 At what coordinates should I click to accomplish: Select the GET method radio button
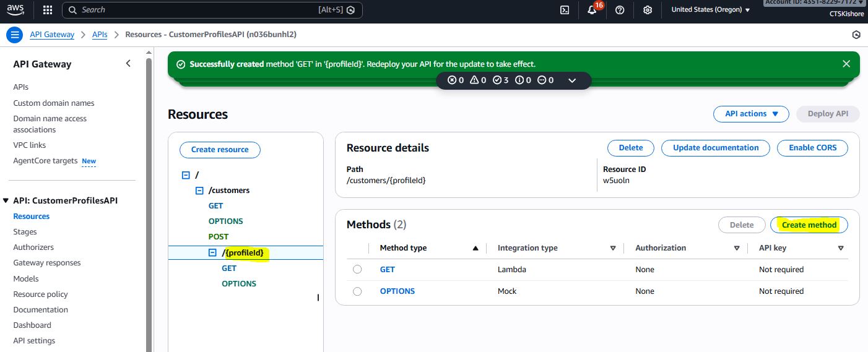click(357, 270)
